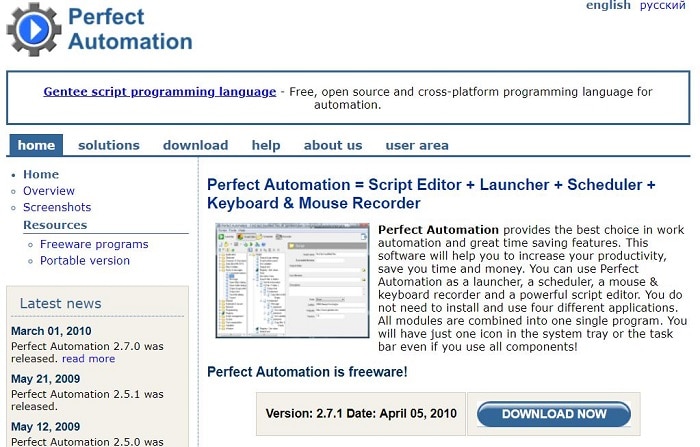Click the 'Perfect Automation = Script Editor' heading
700x447 pixels.
(431, 194)
